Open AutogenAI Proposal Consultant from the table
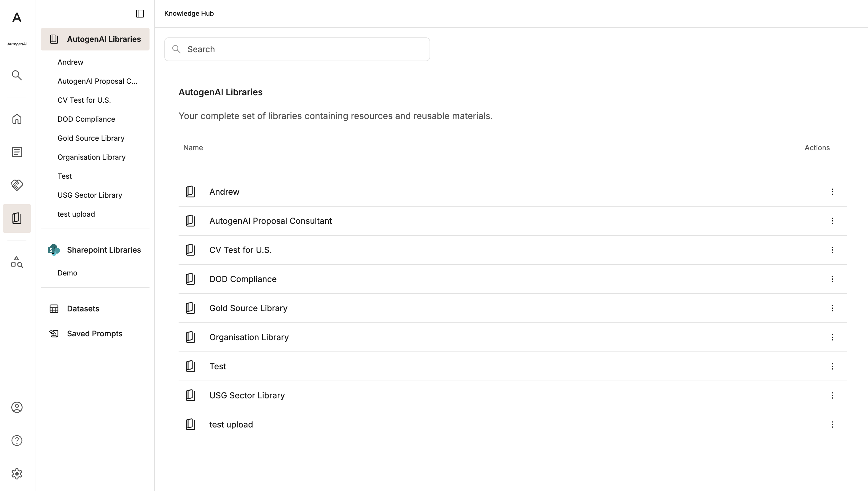Image resolution: width=868 pixels, height=491 pixels. coord(271,221)
